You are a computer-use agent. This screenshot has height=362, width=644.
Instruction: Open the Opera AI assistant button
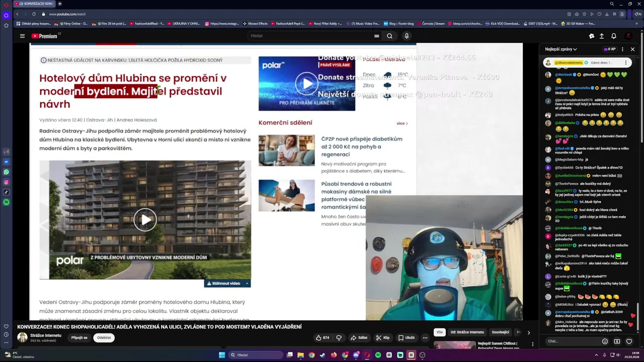coord(638,14)
